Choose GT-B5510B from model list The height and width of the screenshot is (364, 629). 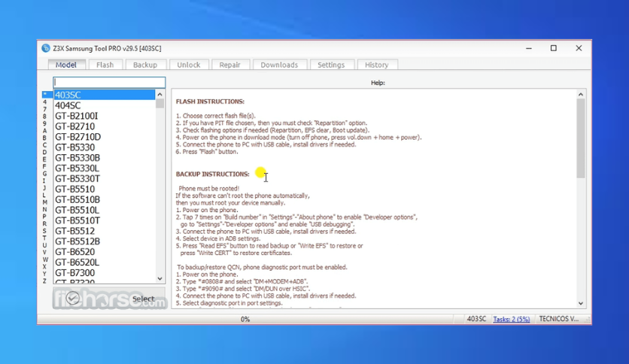click(x=105, y=199)
